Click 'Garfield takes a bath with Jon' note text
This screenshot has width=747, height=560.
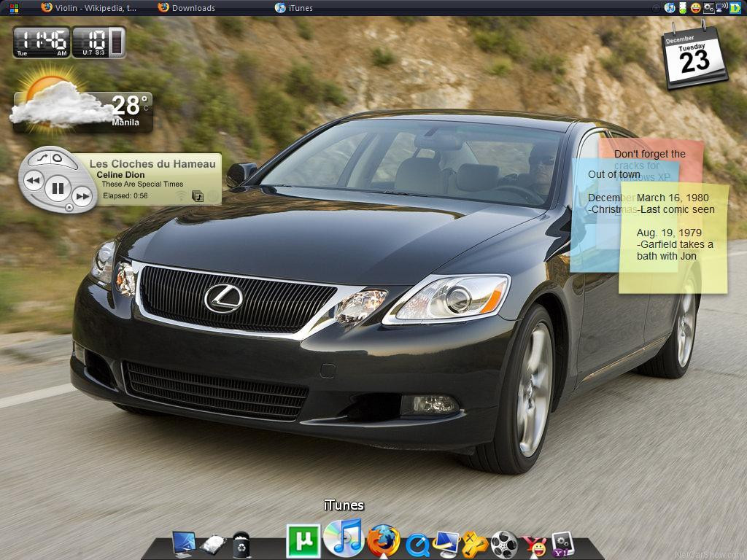pos(675,250)
